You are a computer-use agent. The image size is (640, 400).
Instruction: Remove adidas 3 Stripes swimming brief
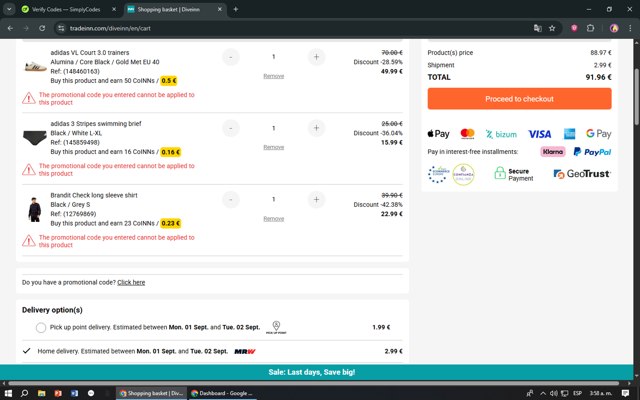pos(273,147)
